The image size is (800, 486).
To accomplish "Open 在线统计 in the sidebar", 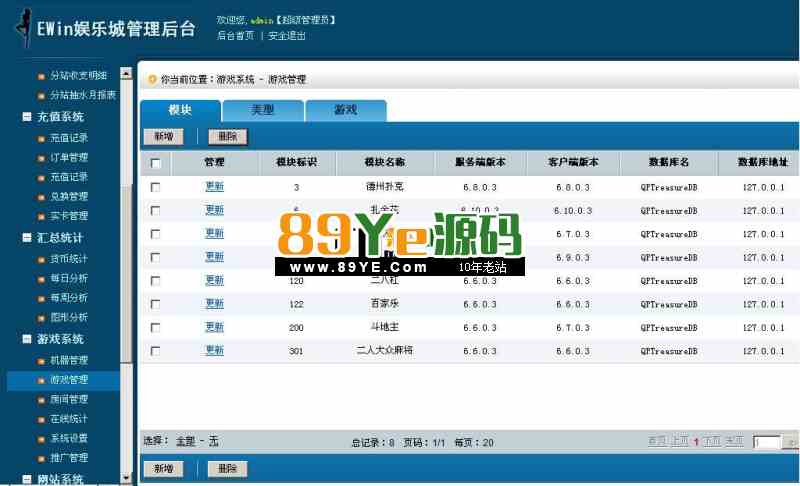I will point(69,419).
